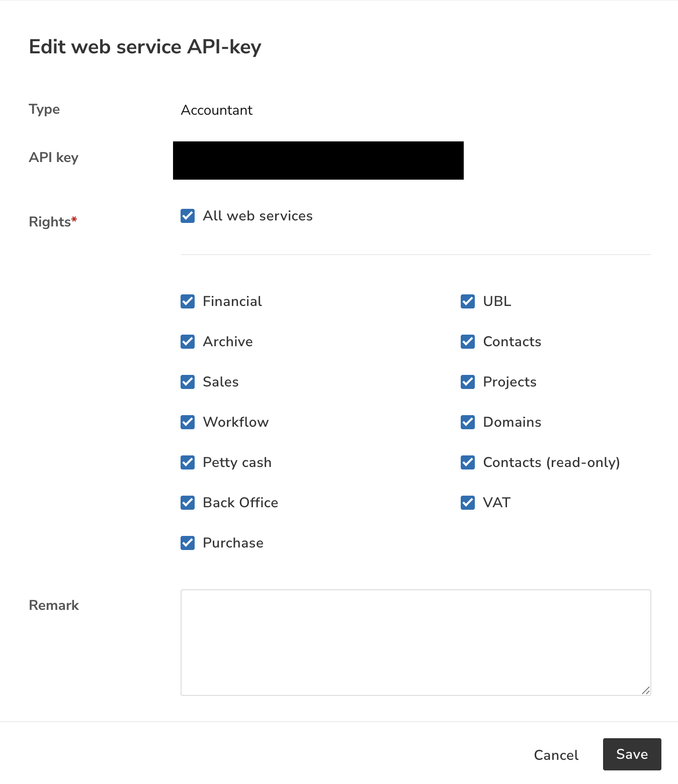Image resolution: width=678 pixels, height=784 pixels.
Task: Uncheck the UBL checkbox
Action: pyautogui.click(x=468, y=301)
